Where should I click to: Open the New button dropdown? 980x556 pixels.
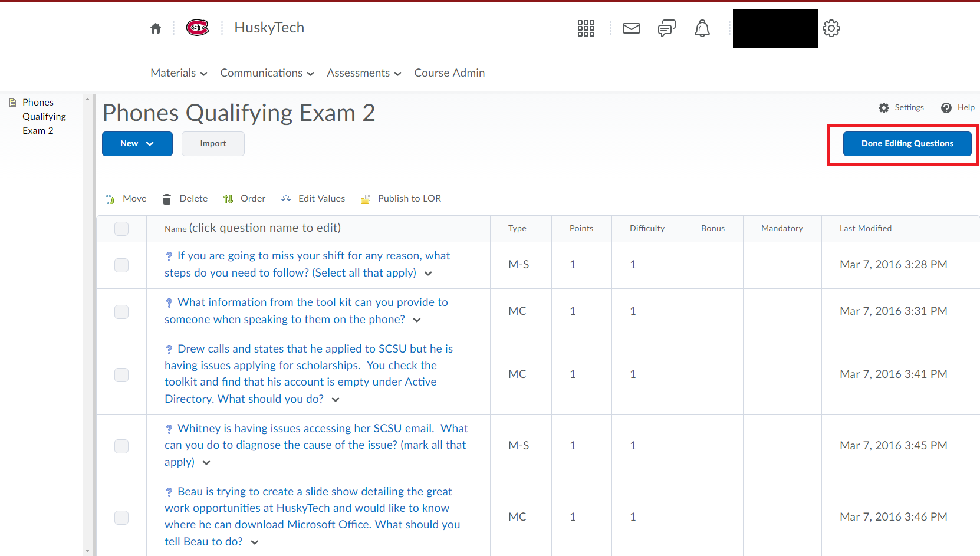(137, 143)
